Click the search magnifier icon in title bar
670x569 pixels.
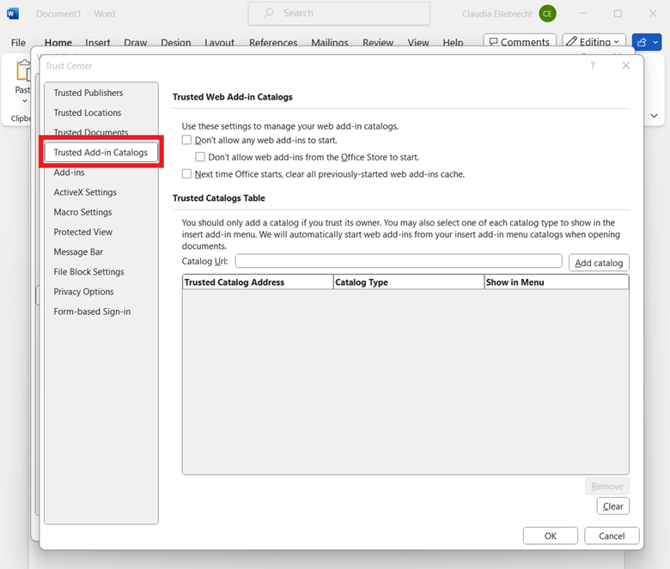[x=269, y=13]
